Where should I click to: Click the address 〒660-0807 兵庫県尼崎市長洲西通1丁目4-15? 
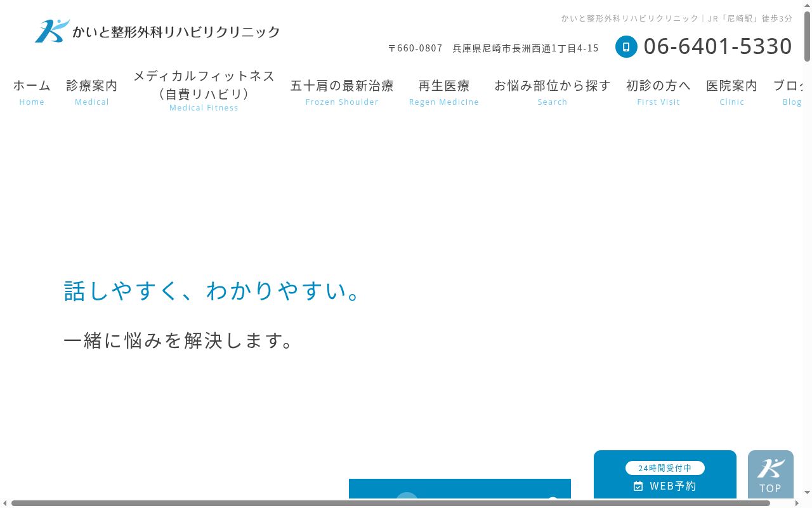tap(494, 48)
